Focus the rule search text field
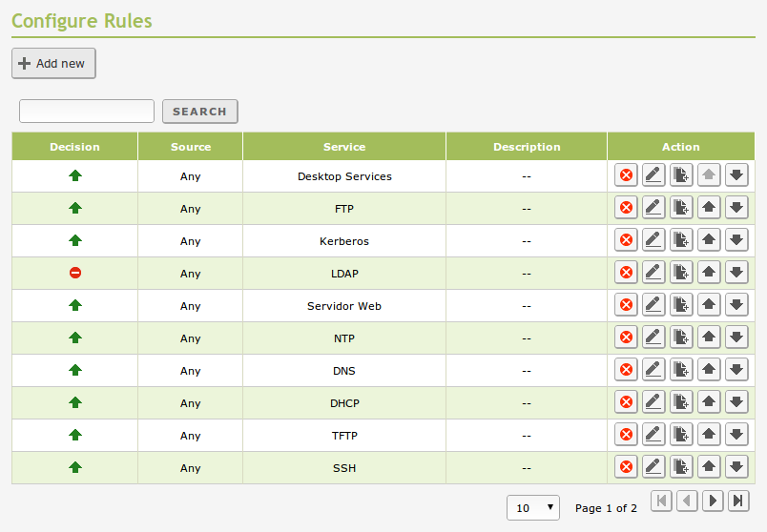 [x=87, y=112]
